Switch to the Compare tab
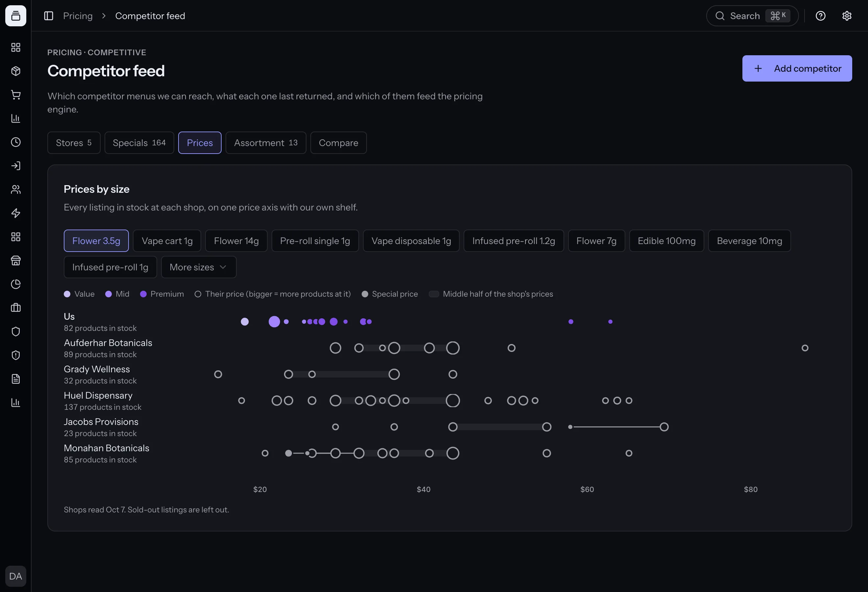868x592 pixels. point(338,143)
